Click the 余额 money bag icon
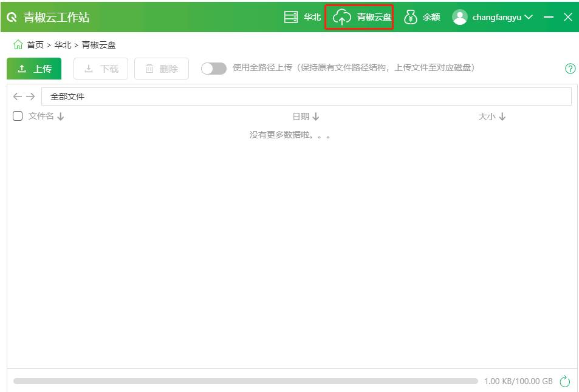The image size is (579, 392). [411, 17]
